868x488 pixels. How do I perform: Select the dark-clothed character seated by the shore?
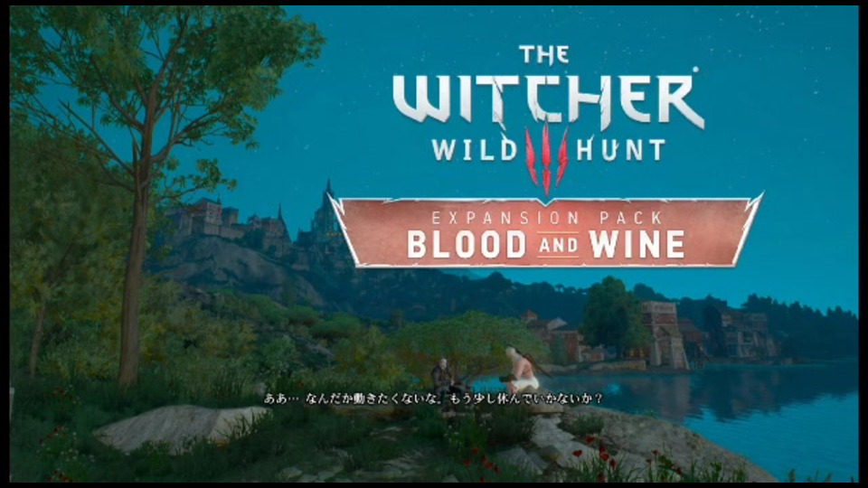[x=445, y=378]
